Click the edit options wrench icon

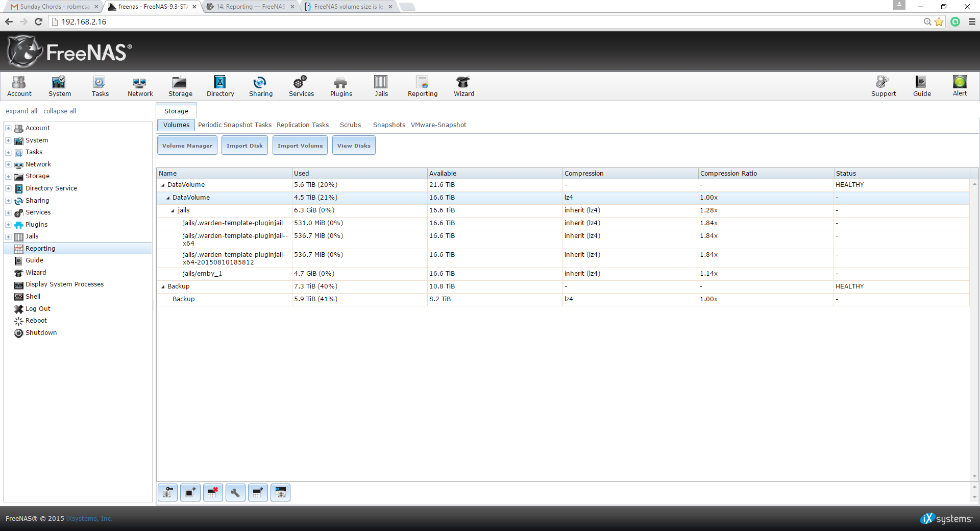pos(235,493)
